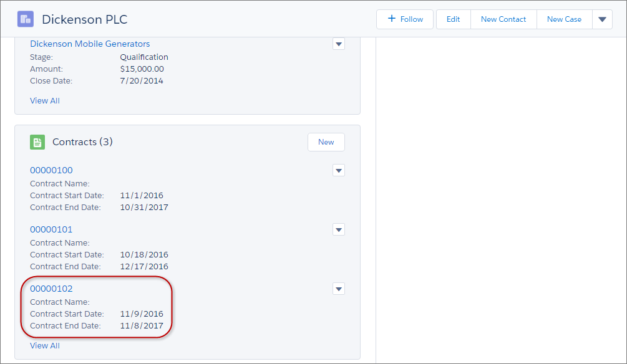Select the 10/18/2016 contract start date
Screen dimensions: 627x364
(144, 254)
